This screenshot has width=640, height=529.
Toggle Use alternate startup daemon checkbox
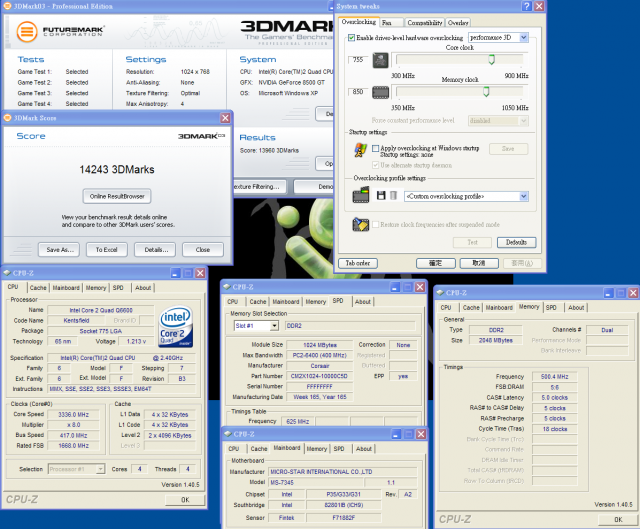tap(376, 165)
